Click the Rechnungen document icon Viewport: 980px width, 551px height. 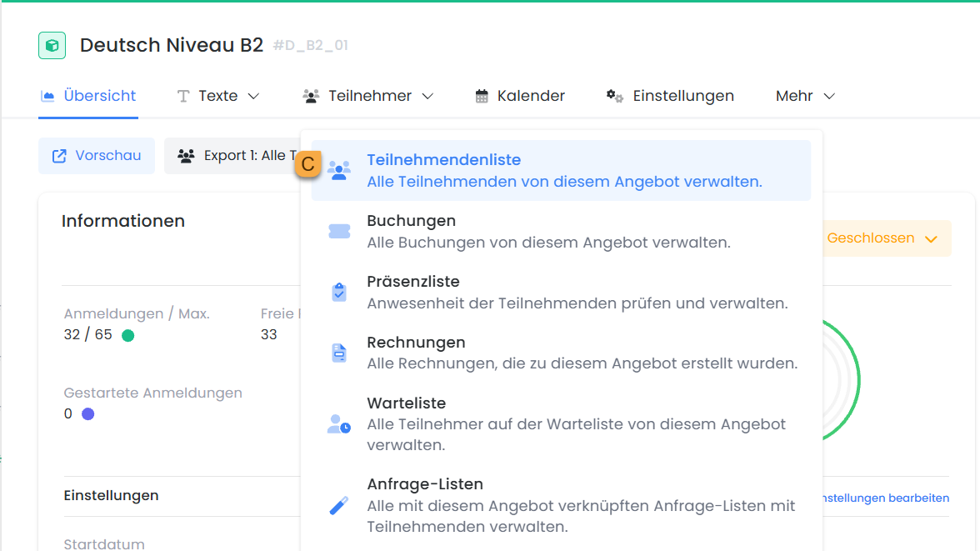338,353
